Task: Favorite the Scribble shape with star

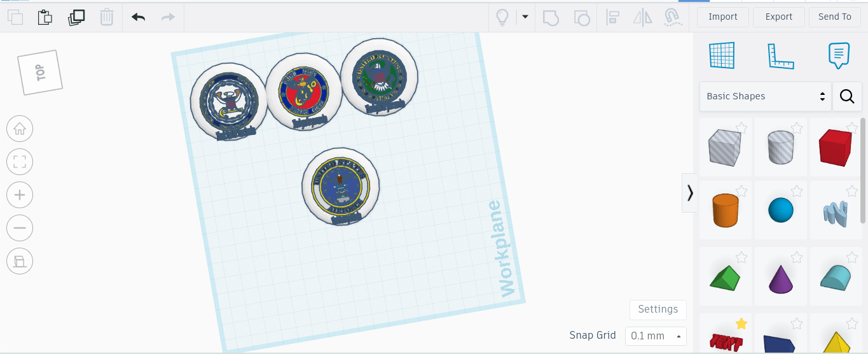Action: tap(852, 191)
